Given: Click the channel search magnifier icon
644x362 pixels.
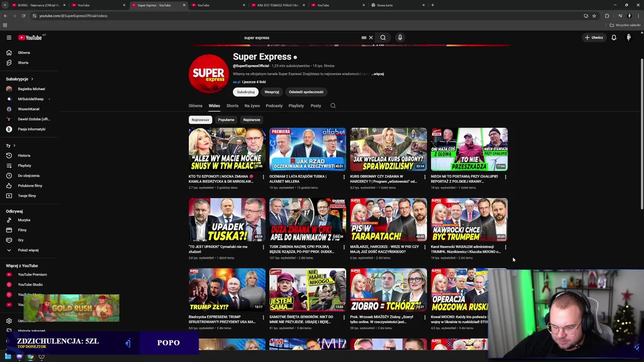Looking at the screenshot, I should click(x=333, y=106).
